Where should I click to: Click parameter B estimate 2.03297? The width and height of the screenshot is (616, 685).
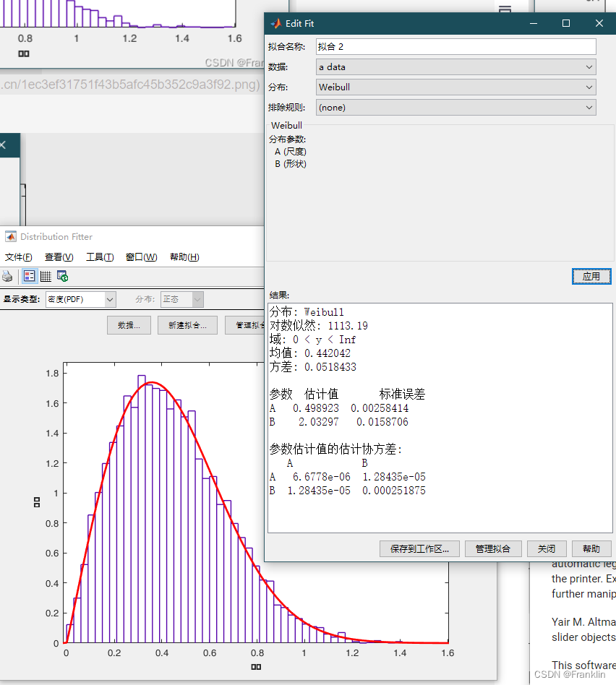(x=319, y=422)
